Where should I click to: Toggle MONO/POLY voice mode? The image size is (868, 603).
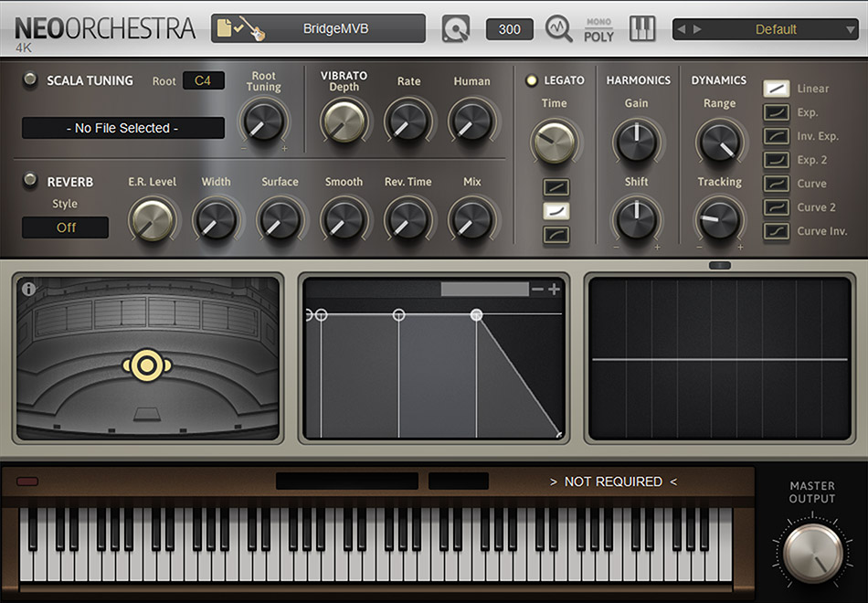599,28
